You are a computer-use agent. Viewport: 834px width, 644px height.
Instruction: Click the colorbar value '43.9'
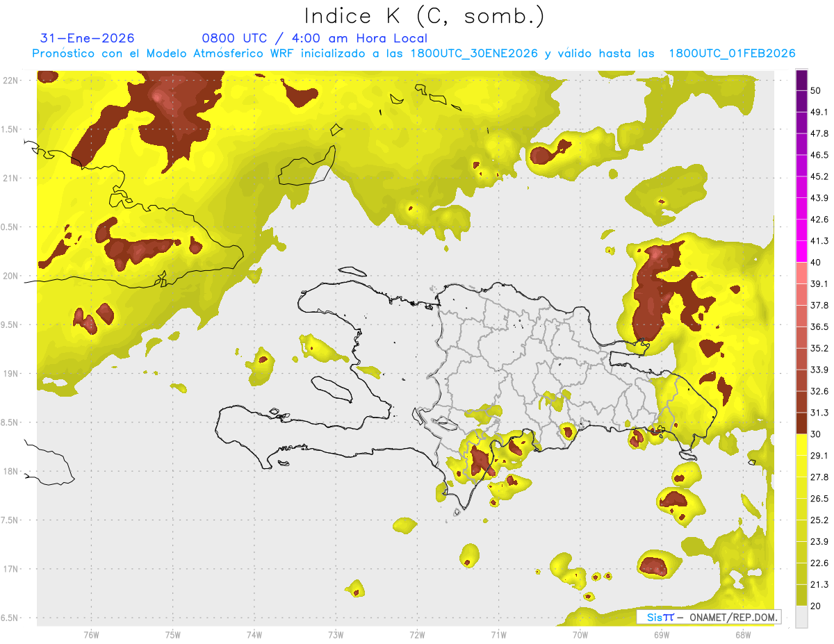click(819, 198)
